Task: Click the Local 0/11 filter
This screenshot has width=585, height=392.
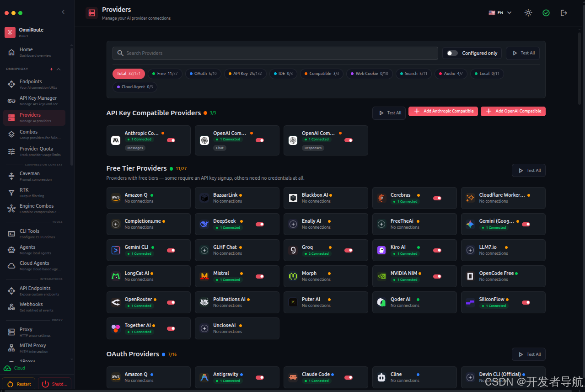Action: (487, 74)
